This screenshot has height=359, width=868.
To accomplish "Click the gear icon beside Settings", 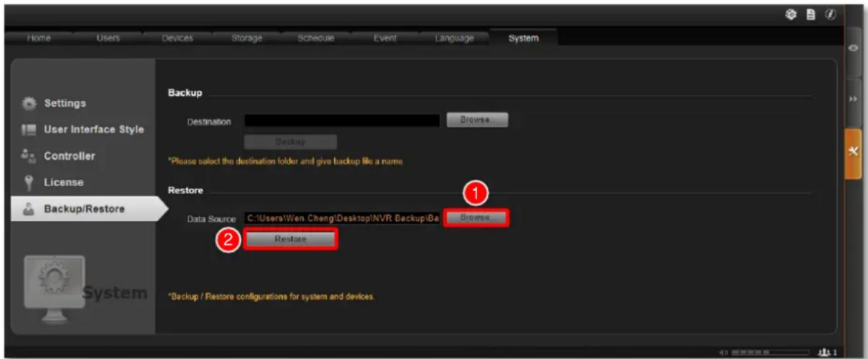I will tap(30, 103).
